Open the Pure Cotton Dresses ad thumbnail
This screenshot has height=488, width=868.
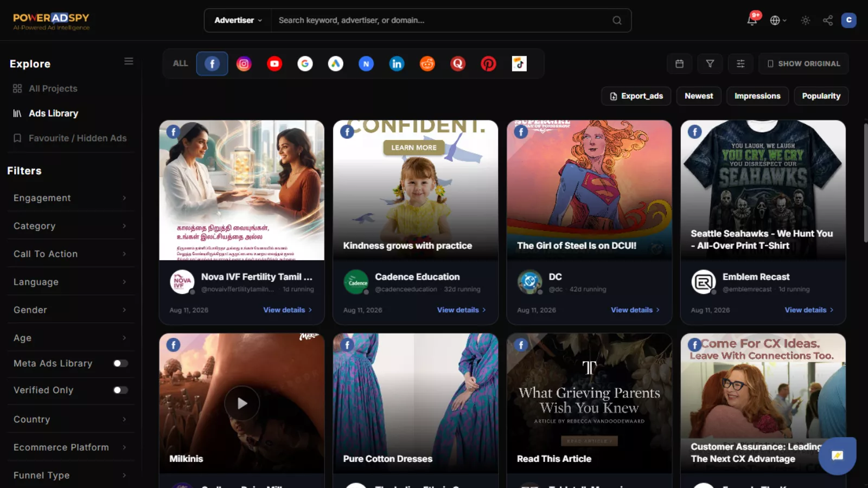point(416,403)
